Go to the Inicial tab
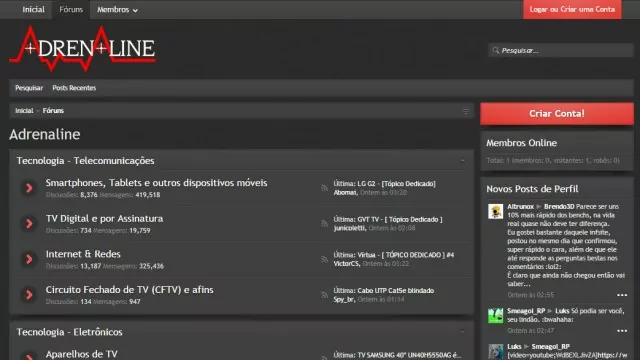640x360 pixels. click(x=33, y=9)
